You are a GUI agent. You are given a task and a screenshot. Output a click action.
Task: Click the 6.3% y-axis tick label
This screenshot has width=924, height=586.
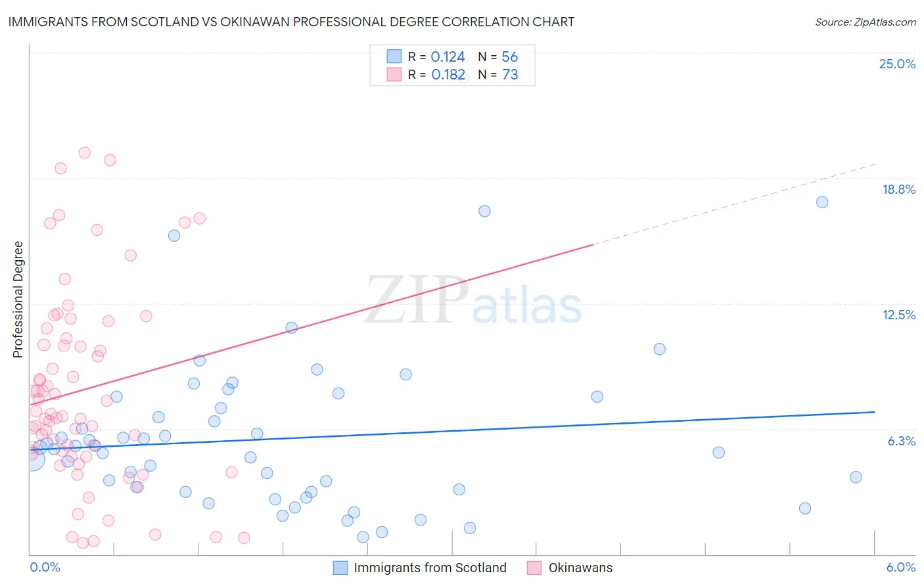(901, 441)
